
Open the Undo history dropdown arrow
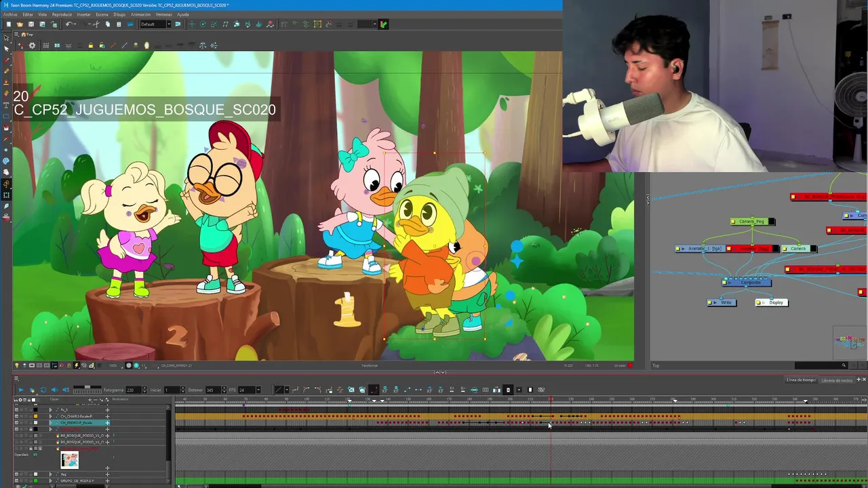(75, 24)
